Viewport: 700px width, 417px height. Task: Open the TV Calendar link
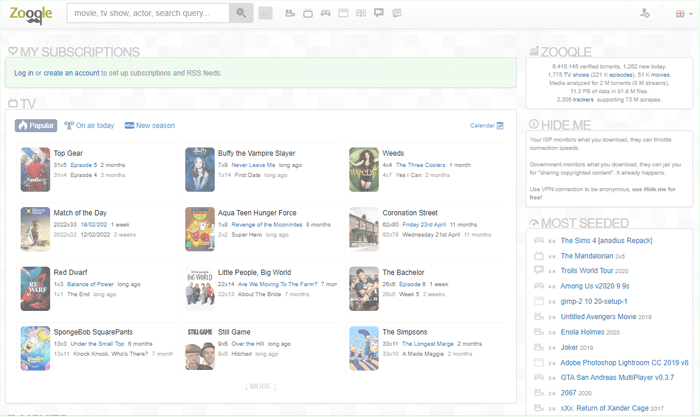[x=487, y=125]
